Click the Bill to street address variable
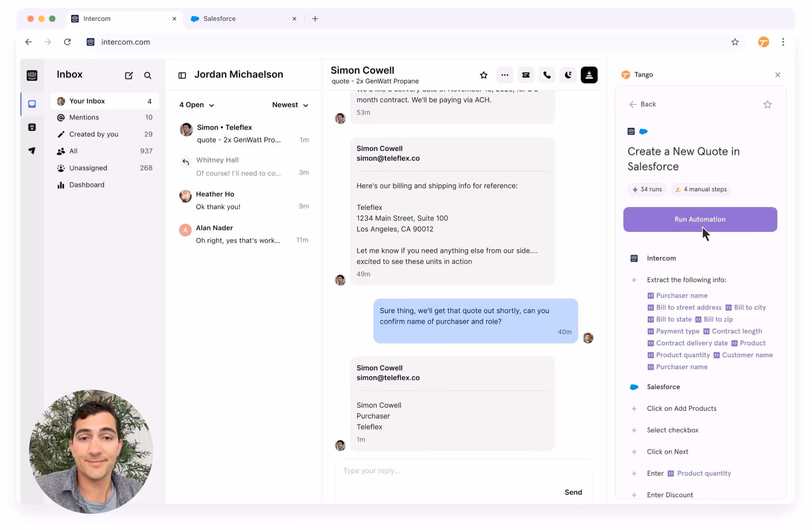The height and width of the screenshot is (530, 812). point(685,307)
